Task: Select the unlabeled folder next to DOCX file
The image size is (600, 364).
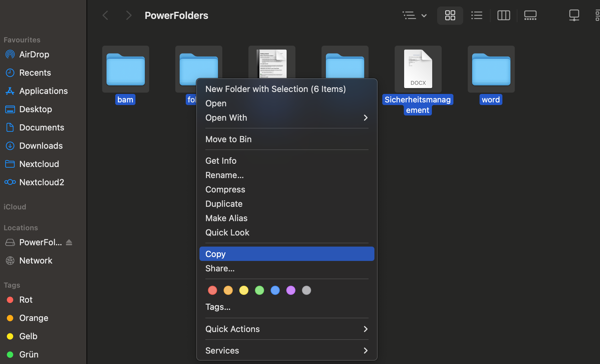Action: click(x=345, y=63)
